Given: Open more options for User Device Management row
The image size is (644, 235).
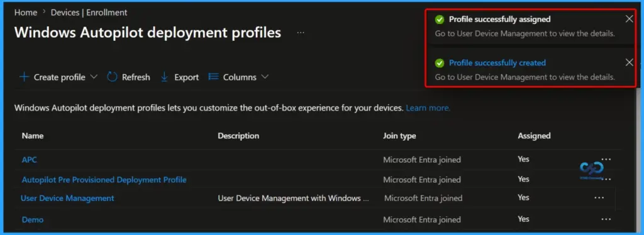Looking at the screenshot, I should point(599,198).
